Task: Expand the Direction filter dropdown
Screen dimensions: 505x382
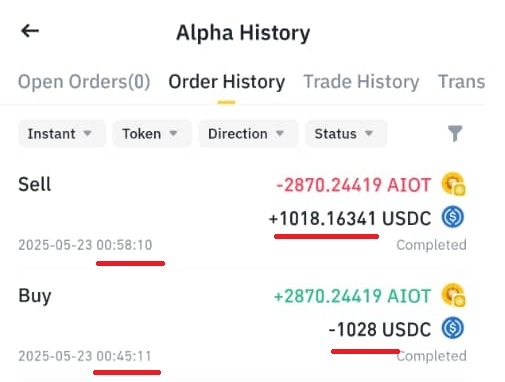Action: (248, 134)
